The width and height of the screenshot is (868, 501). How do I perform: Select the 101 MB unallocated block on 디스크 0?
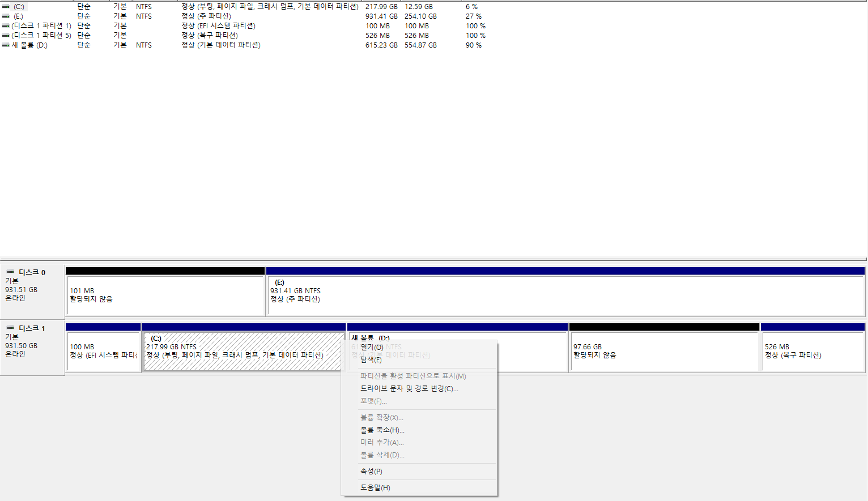coord(165,295)
